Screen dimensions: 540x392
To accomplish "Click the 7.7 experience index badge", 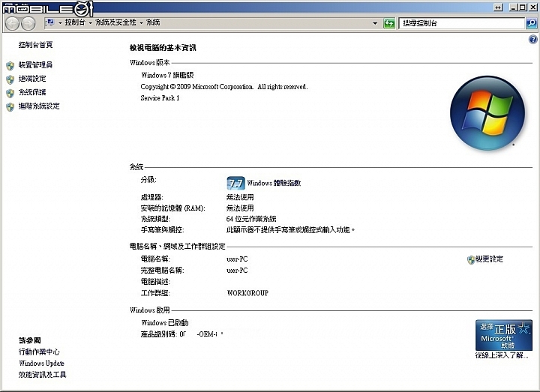I will tap(236, 183).
